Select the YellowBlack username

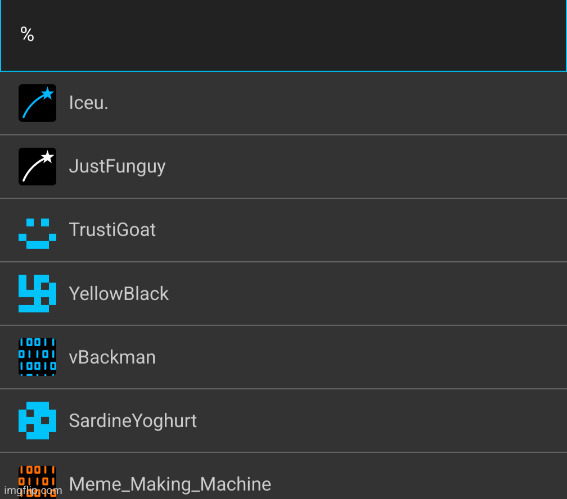[x=119, y=294]
